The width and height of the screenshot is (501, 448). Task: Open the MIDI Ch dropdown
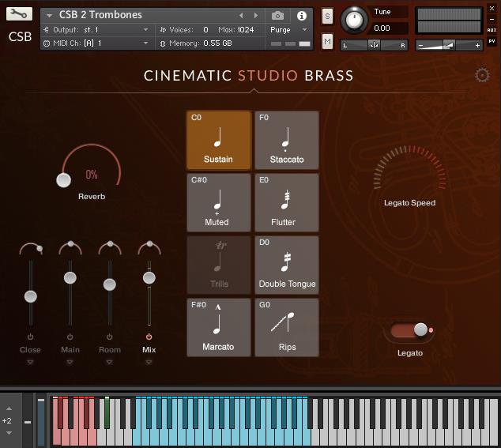pyautogui.click(x=95, y=43)
